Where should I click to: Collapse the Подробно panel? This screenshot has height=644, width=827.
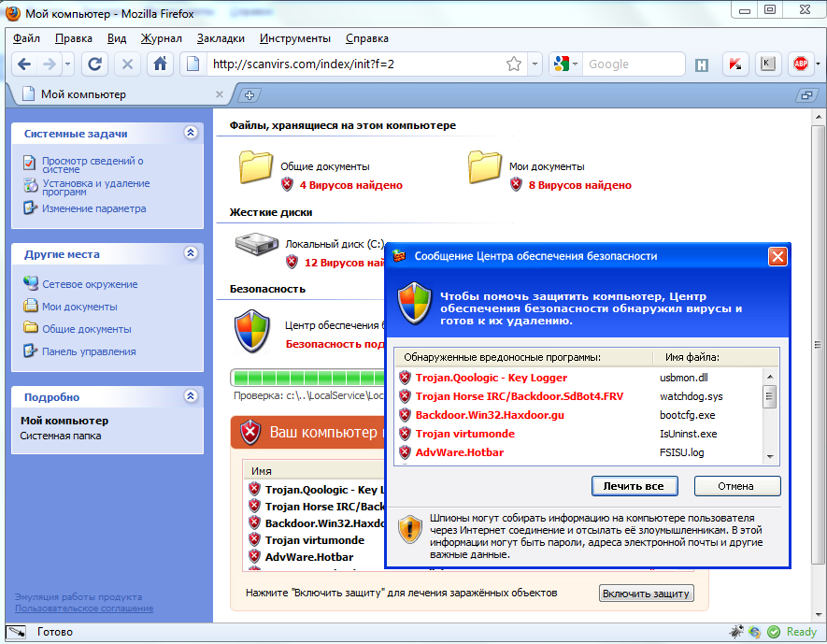[191, 396]
